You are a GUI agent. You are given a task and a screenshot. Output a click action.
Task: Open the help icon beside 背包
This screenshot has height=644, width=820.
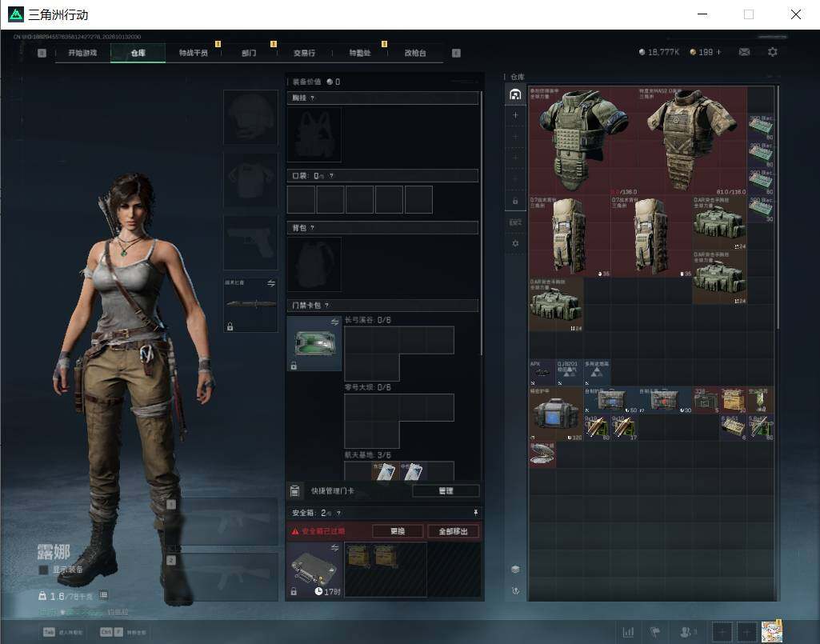pyautogui.click(x=312, y=227)
